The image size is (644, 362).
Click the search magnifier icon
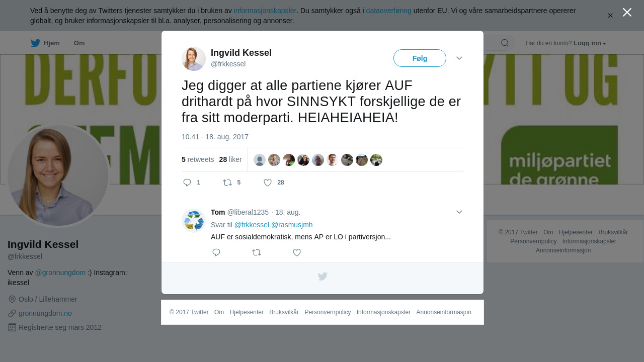click(x=505, y=43)
